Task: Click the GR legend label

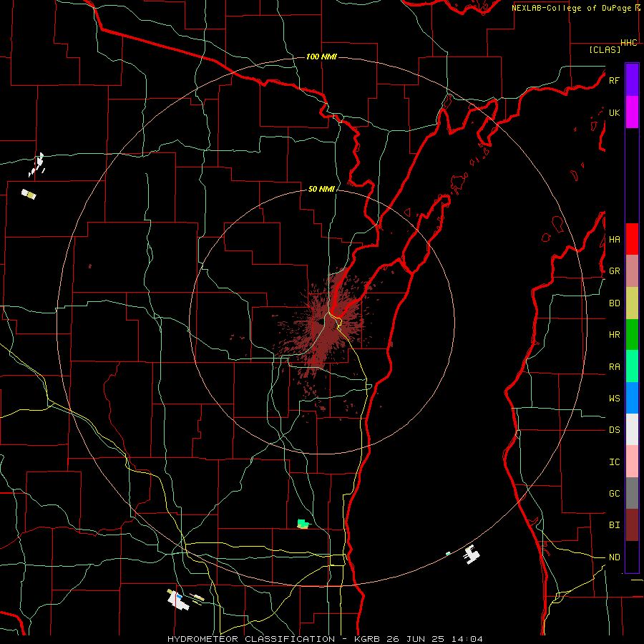Action: click(614, 271)
